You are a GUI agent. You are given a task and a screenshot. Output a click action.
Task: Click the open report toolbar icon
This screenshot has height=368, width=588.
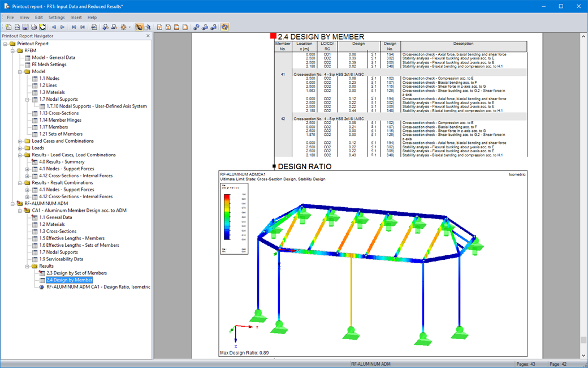17,27
